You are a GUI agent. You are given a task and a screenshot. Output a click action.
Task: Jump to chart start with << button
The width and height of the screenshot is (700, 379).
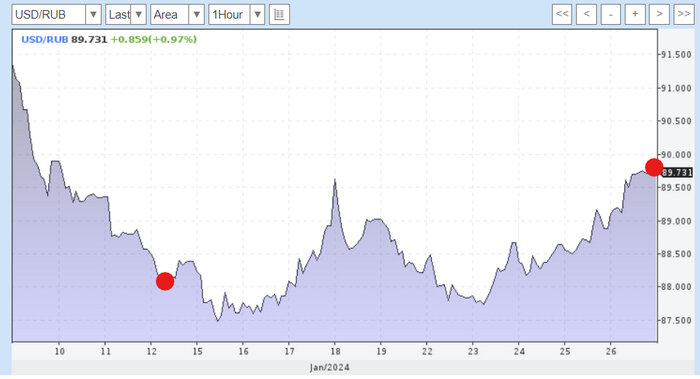pos(562,14)
